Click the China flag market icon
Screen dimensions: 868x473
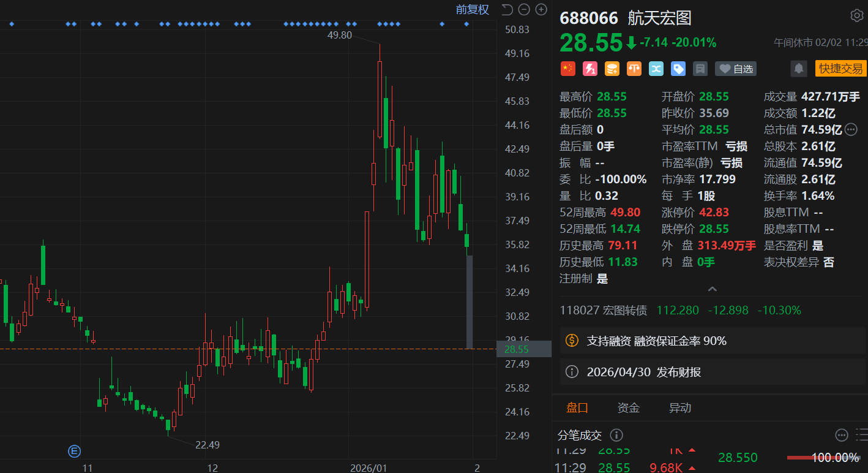568,69
